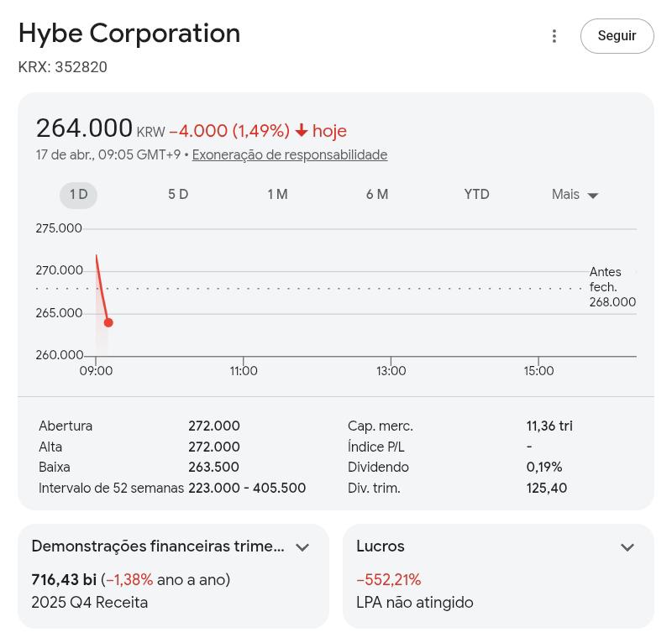This screenshot has height=643, width=672.
Task: Switch chart to the 1 M range
Action: pyautogui.click(x=277, y=195)
